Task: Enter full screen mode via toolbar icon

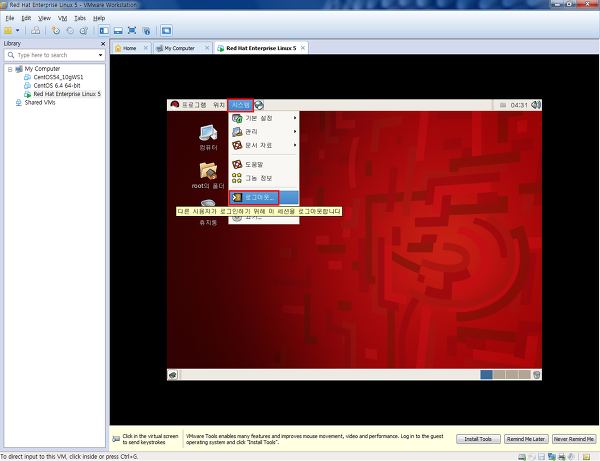Action: click(132, 31)
